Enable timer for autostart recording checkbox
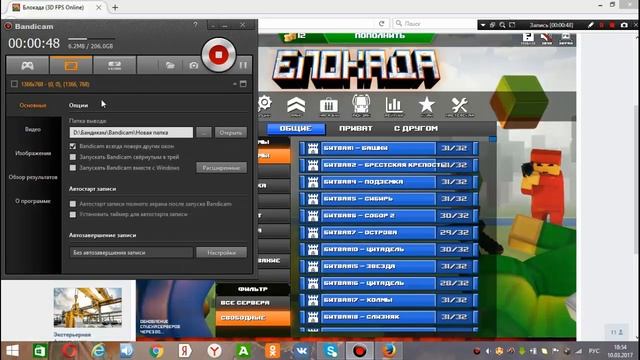 click(x=73, y=214)
